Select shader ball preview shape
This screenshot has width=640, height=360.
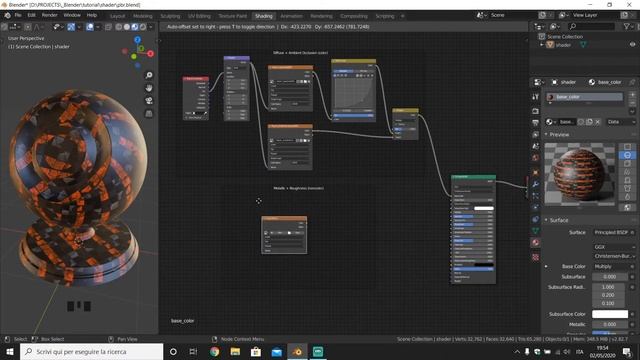(x=627, y=180)
